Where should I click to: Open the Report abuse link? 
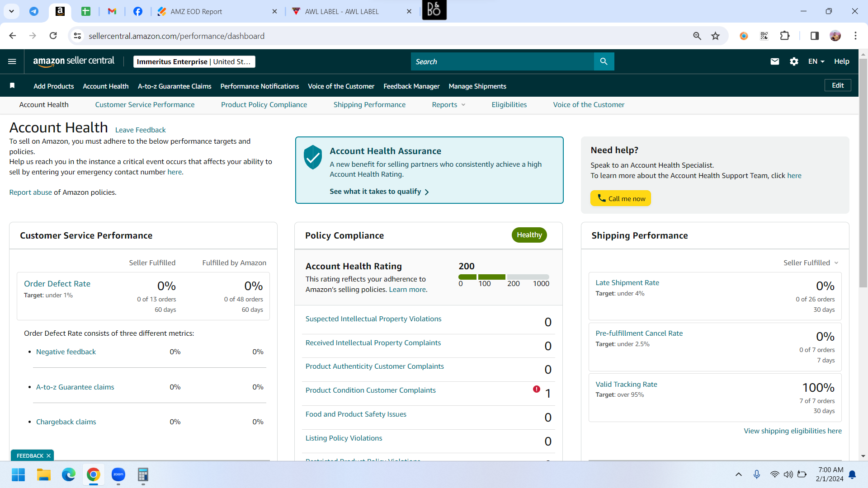click(31, 192)
